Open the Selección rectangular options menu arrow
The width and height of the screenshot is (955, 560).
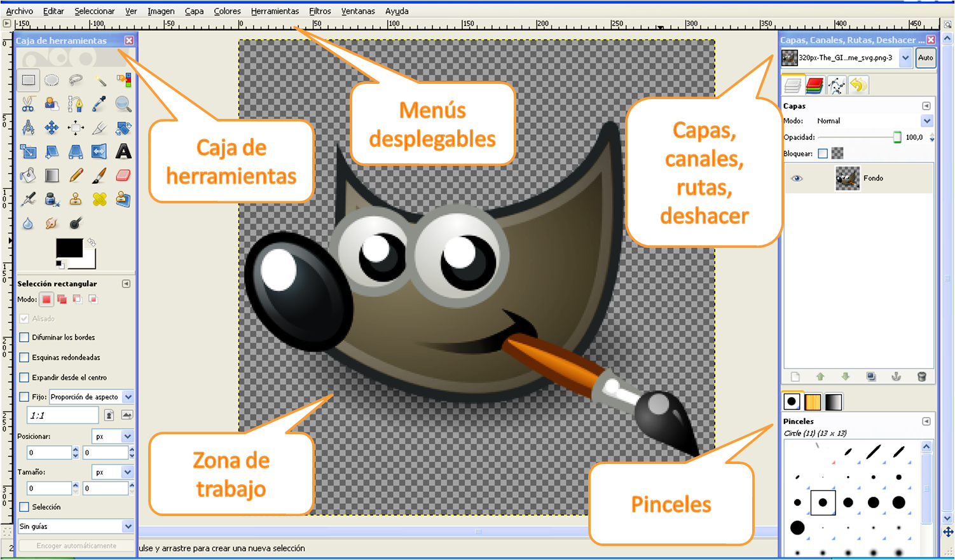[127, 283]
